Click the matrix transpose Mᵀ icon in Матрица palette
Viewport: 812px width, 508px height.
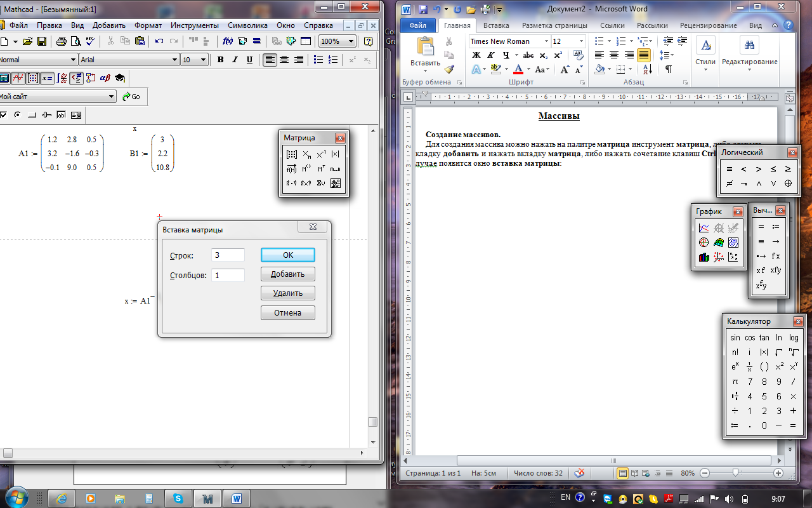point(321,168)
